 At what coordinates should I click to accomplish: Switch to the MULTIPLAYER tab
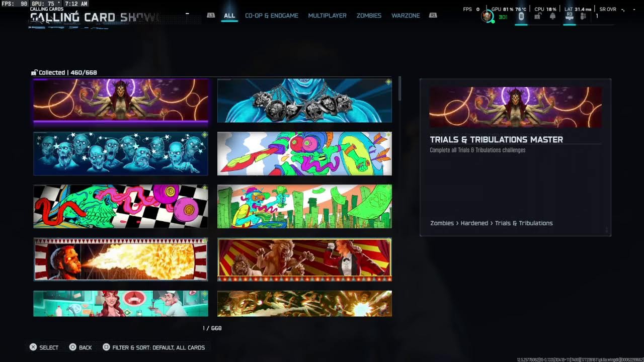click(x=327, y=16)
